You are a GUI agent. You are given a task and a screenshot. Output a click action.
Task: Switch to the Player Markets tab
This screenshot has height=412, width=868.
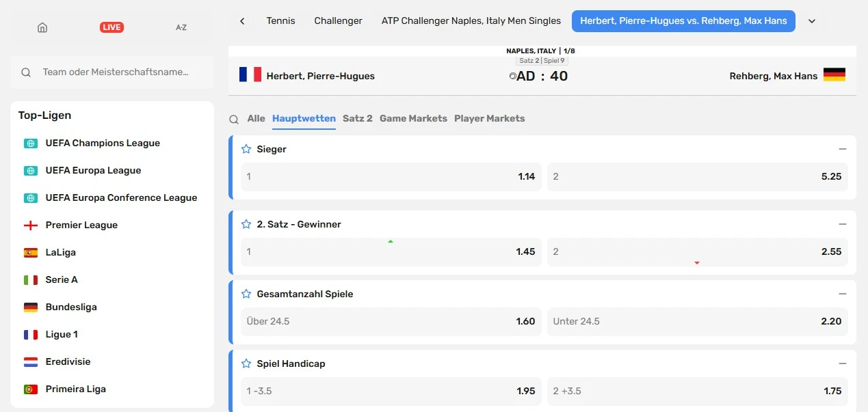[490, 118]
